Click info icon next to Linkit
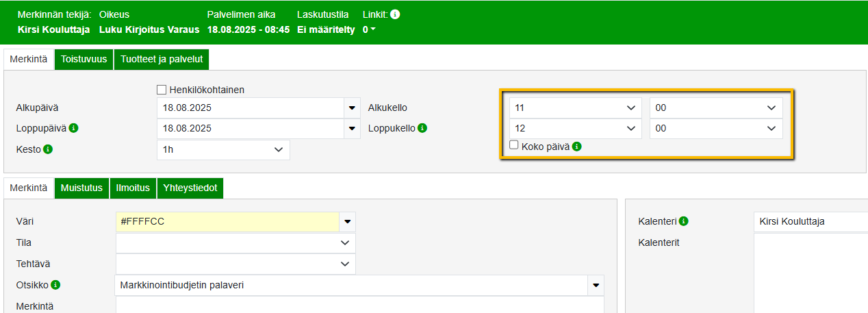Screen dimensions: 868x313 tap(395, 14)
